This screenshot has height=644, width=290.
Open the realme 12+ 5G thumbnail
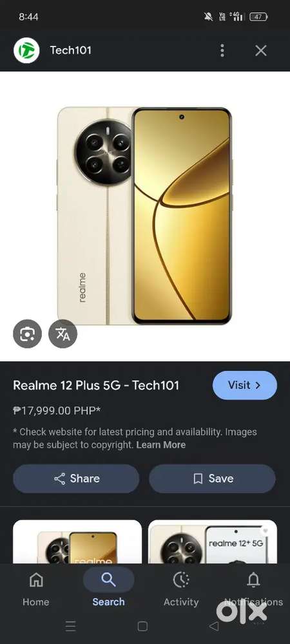[213, 542]
